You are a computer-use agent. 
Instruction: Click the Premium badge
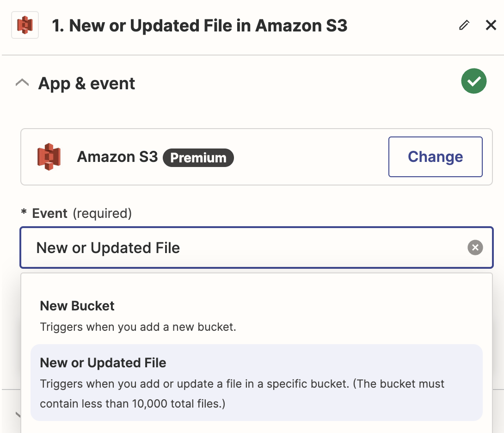[198, 158]
